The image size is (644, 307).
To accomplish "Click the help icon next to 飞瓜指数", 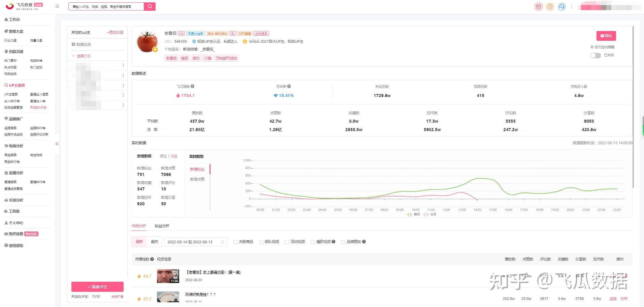I will tap(193, 86).
